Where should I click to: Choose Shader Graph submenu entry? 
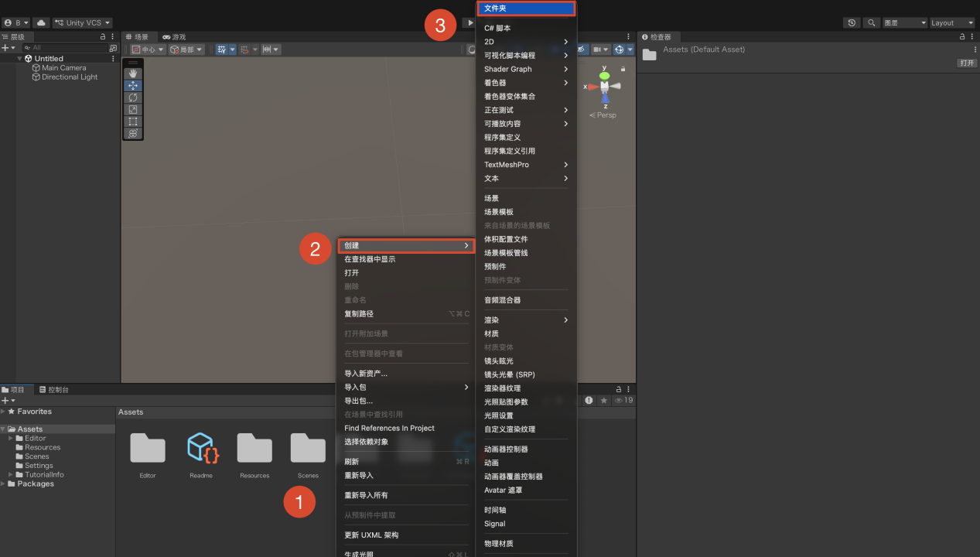click(526, 69)
